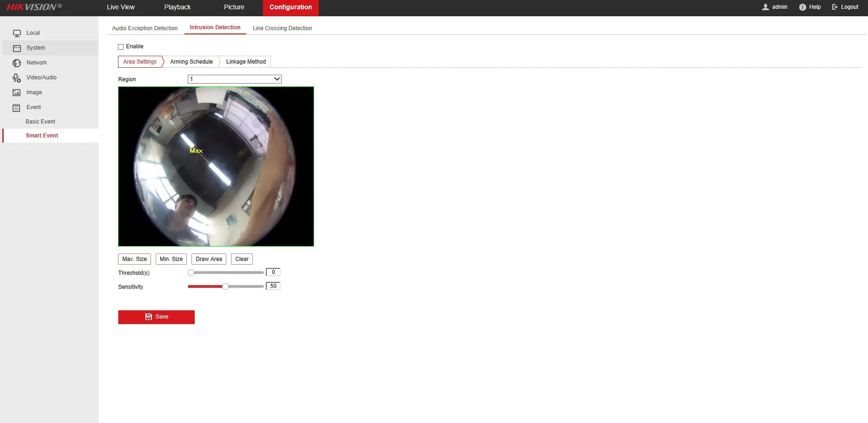The width and height of the screenshot is (868, 423).
Task: Open Network in sidebar
Action: tap(49, 63)
